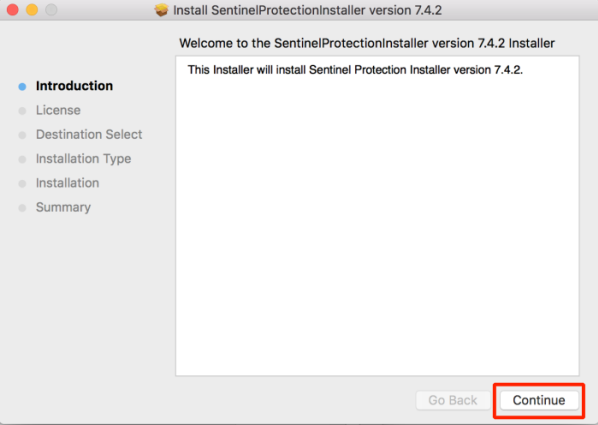Select the Installation step label

pyautogui.click(x=68, y=183)
